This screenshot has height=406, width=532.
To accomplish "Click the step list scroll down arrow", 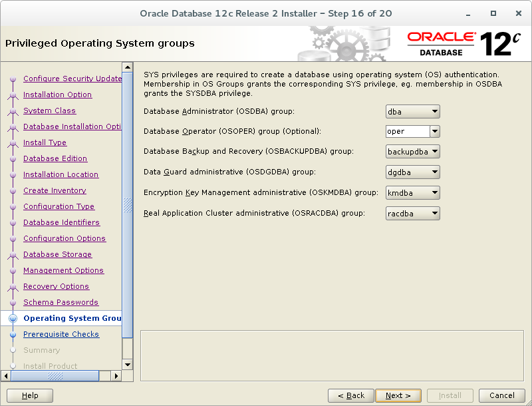I will (x=128, y=365).
